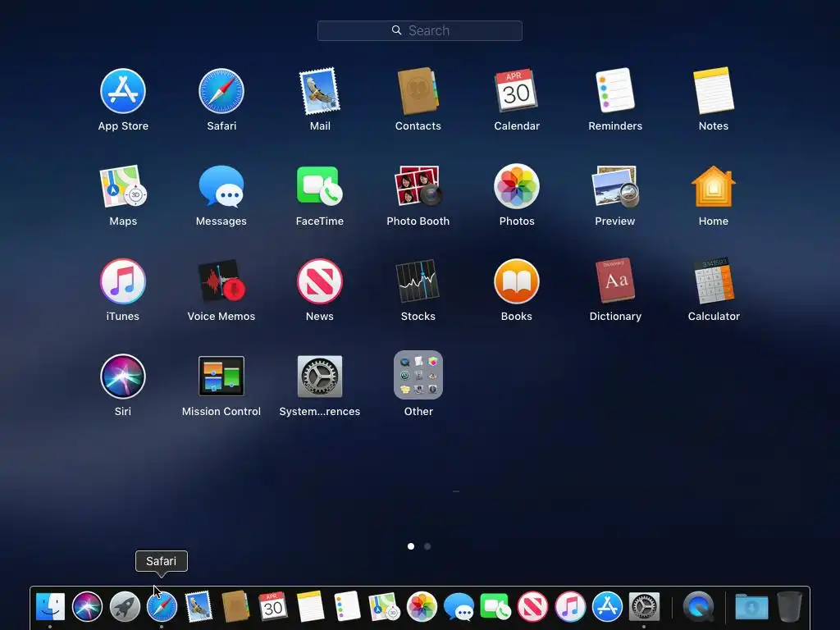Open the Stocks app
The image size is (840, 630).
tap(418, 281)
